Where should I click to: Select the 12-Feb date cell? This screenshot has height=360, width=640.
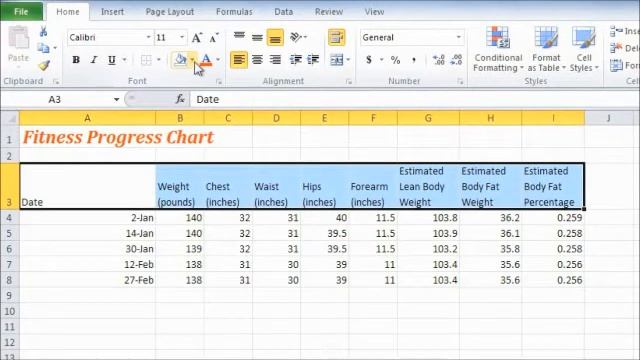coord(87,264)
